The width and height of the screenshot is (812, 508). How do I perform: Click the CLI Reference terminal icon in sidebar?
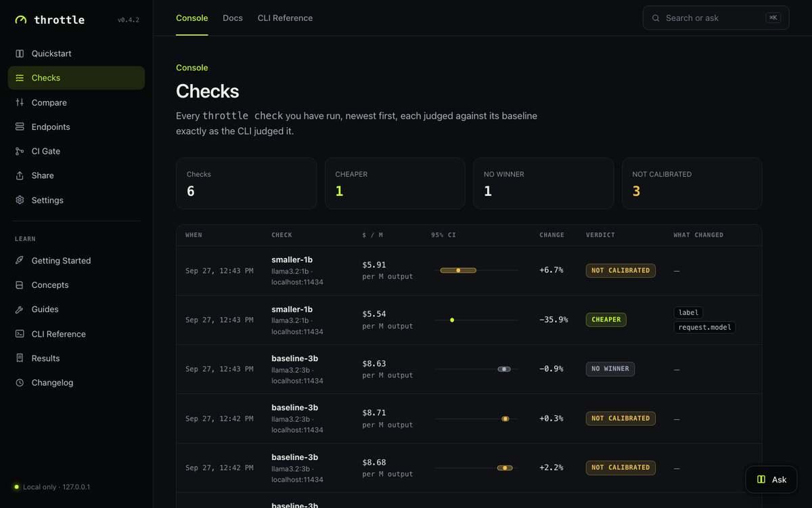20,334
